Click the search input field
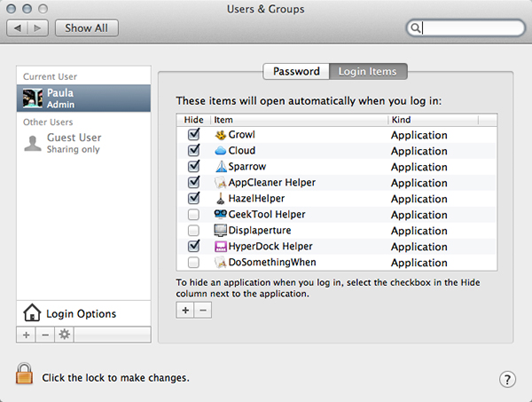The width and height of the screenshot is (532, 402). pyautogui.click(x=465, y=28)
